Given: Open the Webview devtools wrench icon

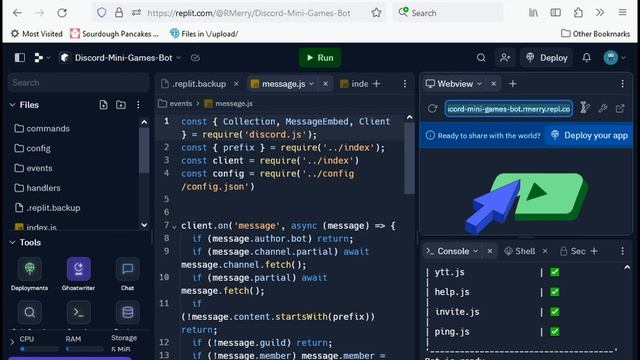Looking at the screenshot, I should tap(602, 109).
